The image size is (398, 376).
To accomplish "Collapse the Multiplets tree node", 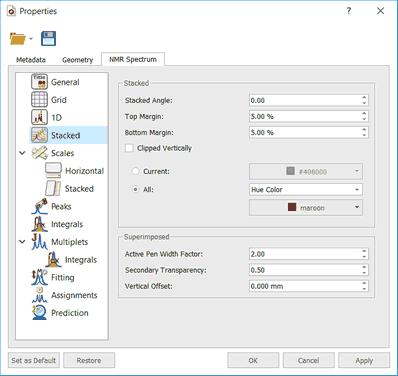I will (22, 242).
